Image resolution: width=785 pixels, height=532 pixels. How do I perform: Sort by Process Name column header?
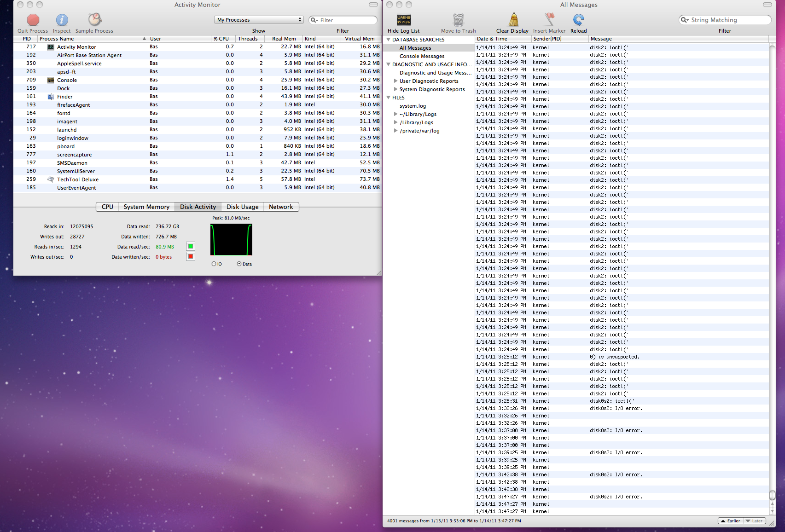coord(93,39)
